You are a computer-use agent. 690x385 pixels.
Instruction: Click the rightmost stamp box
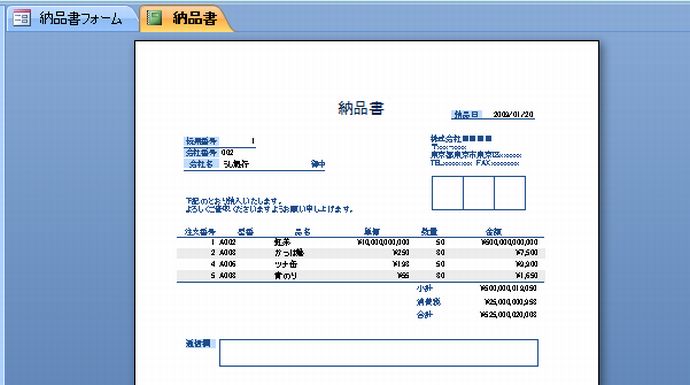coord(510,193)
